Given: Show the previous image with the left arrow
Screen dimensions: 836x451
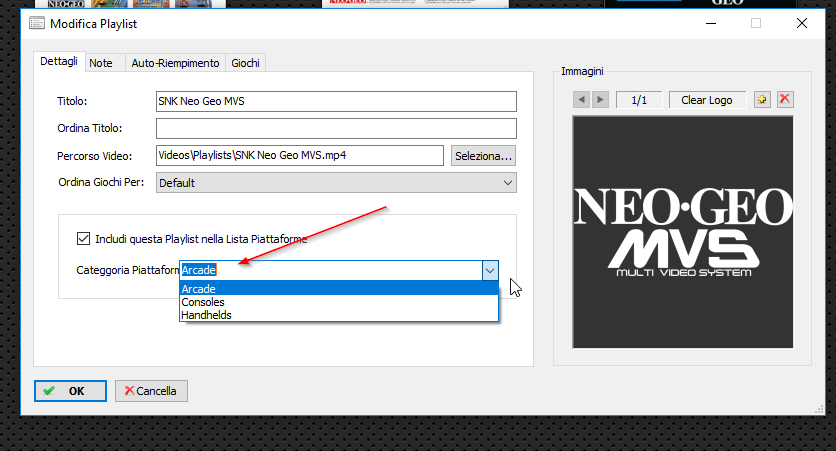Looking at the screenshot, I should (581, 100).
